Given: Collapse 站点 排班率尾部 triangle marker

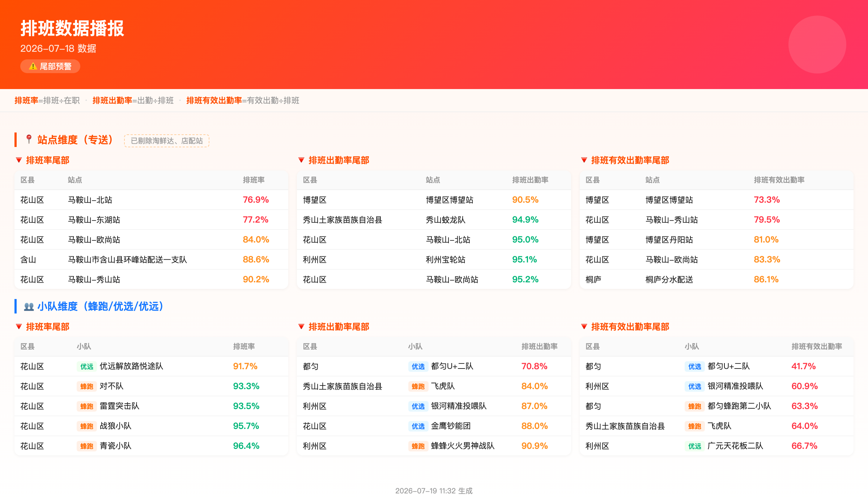Looking at the screenshot, I should (x=19, y=160).
